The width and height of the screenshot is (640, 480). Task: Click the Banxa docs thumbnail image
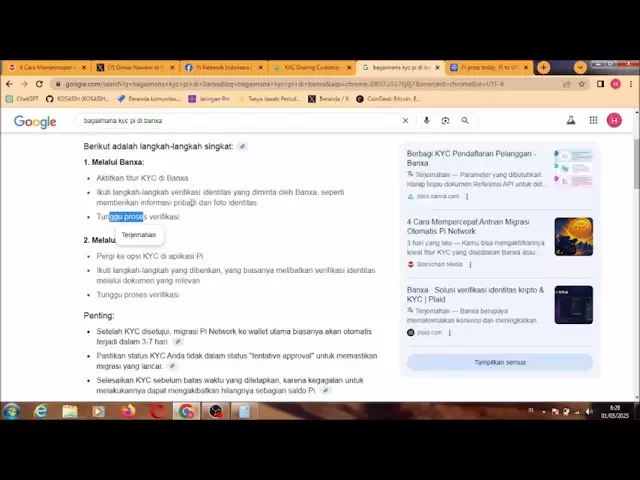[573, 169]
